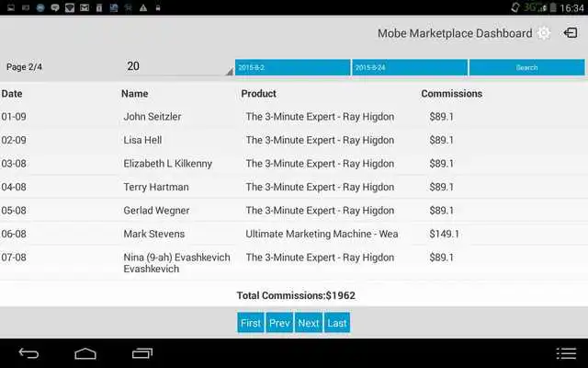The width and height of the screenshot is (588, 368).
Task: Tap the Wi-Fi notification icon in status bar
Action: pos(70,7)
